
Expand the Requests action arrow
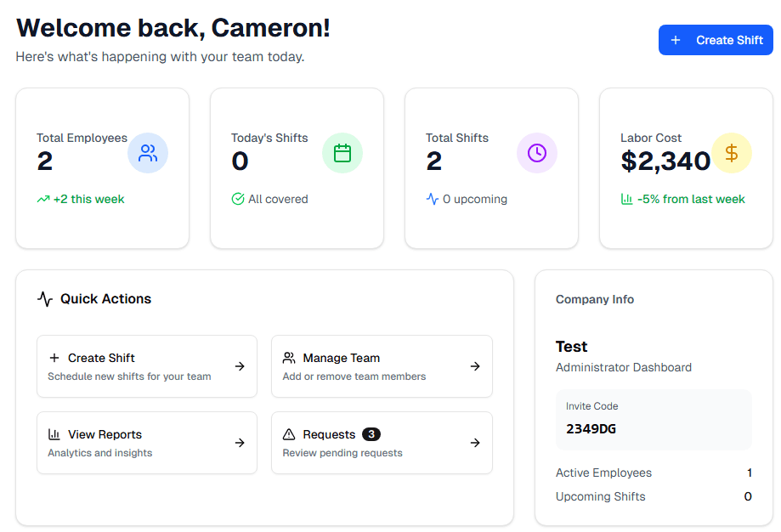point(475,443)
